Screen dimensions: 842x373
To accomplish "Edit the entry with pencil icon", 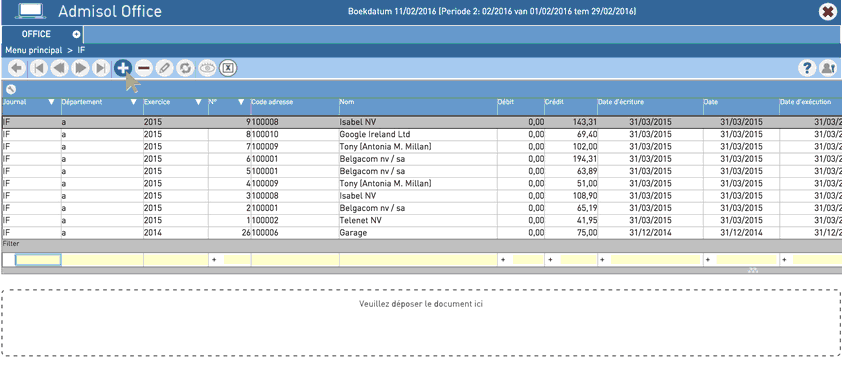I will click(x=164, y=68).
